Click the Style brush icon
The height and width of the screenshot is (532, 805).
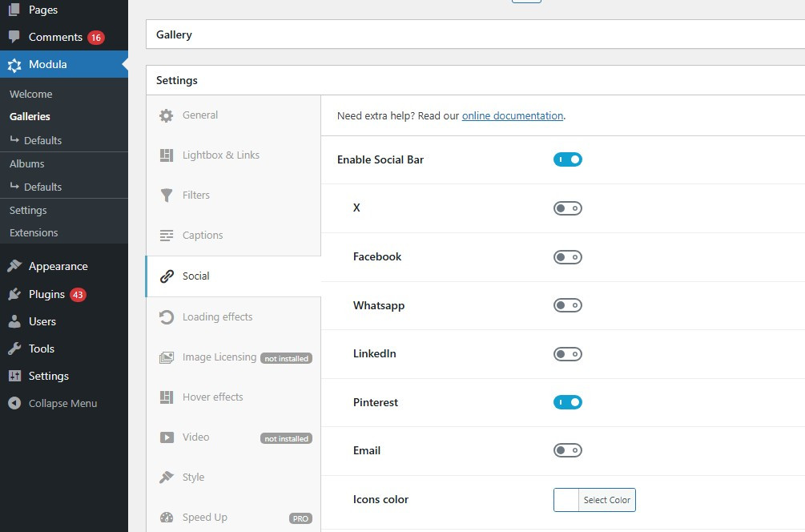(x=166, y=478)
